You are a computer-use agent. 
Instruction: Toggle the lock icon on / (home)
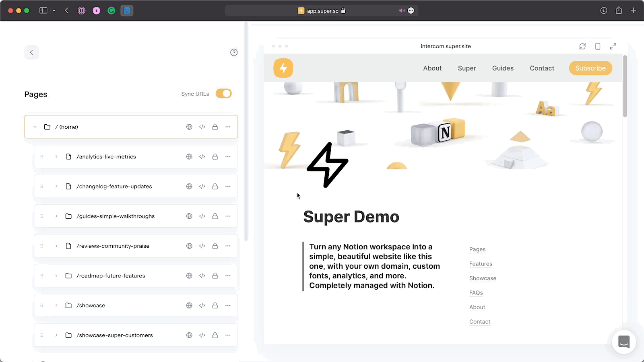click(215, 127)
